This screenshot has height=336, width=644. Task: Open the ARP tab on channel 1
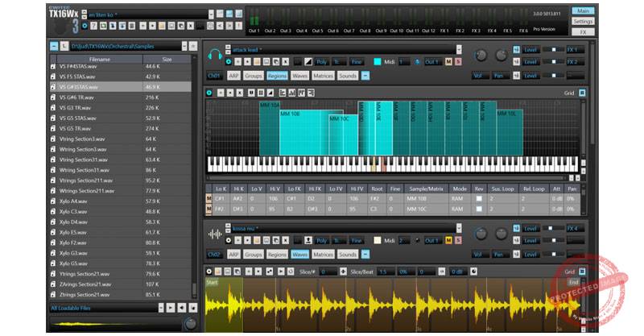[x=233, y=76]
